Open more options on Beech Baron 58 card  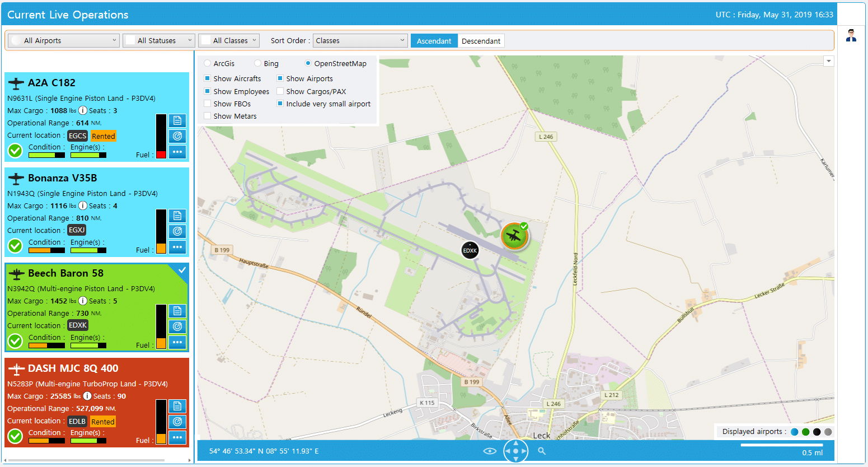click(177, 342)
